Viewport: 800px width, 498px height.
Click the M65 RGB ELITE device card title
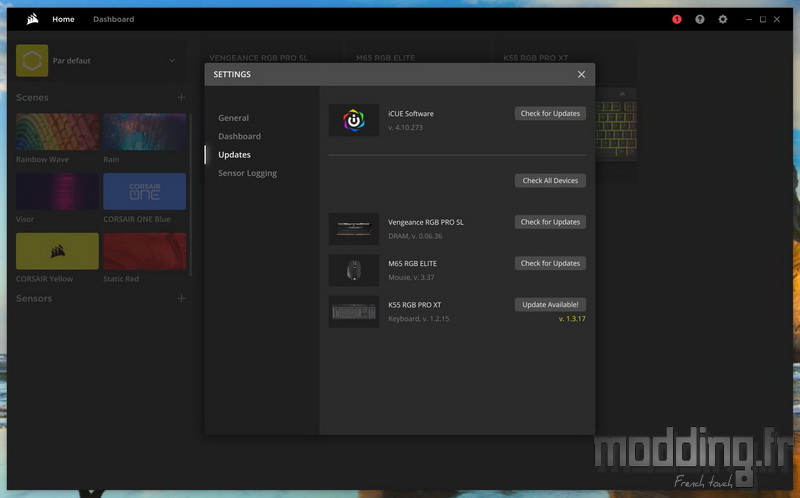pos(386,58)
